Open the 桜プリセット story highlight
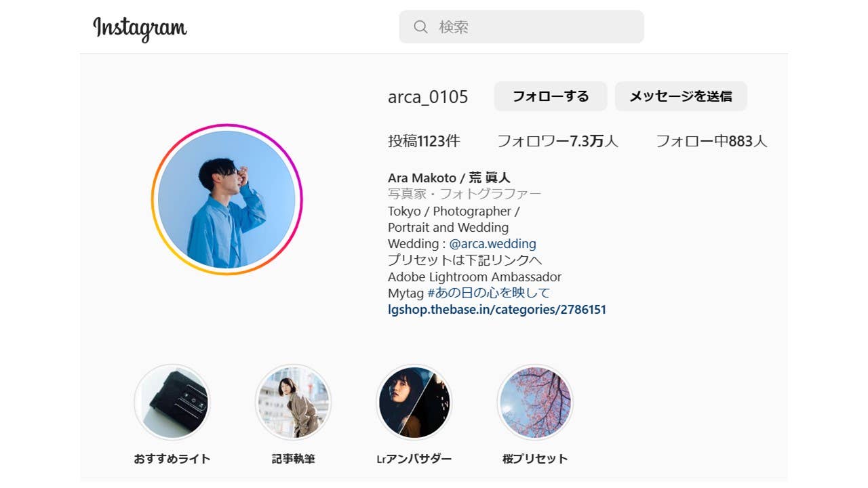868x488 pixels. (x=535, y=403)
